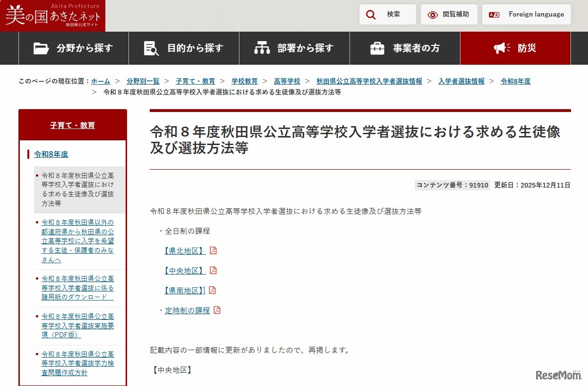Image resolution: width=588 pixels, height=386 pixels.
Task: Click コンテンツ番号：91910 label
Action: point(452,185)
